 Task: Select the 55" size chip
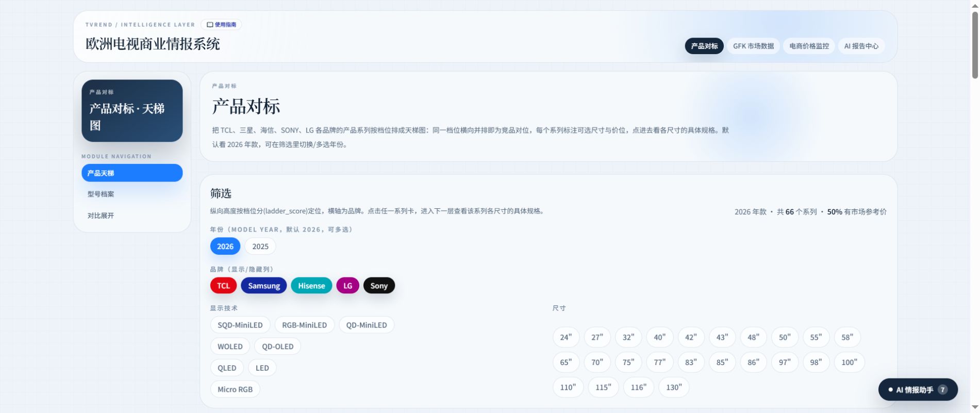816,337
